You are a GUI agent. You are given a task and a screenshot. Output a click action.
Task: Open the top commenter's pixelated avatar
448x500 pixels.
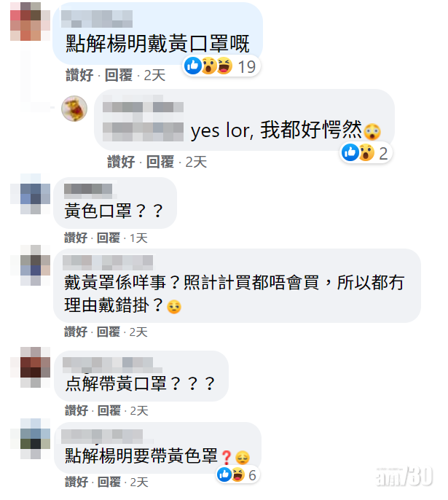pyautogui.click(x=30, y=21)
